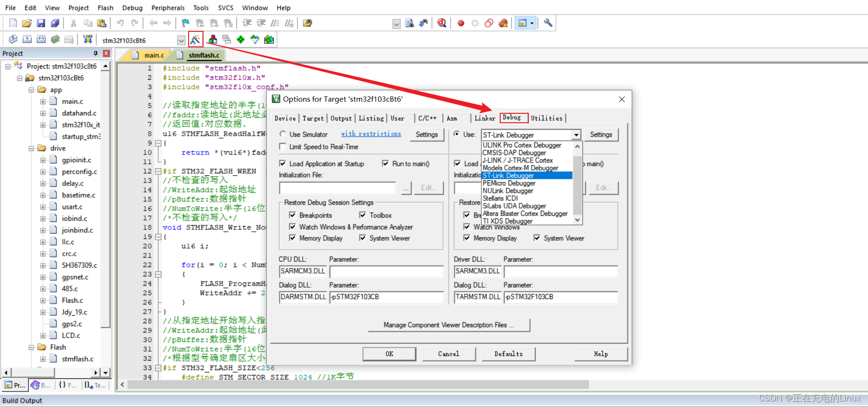This screenshot has height=407, width=868.
Task: Collapse the Flash folder in project tree
Action: (31, 347)
